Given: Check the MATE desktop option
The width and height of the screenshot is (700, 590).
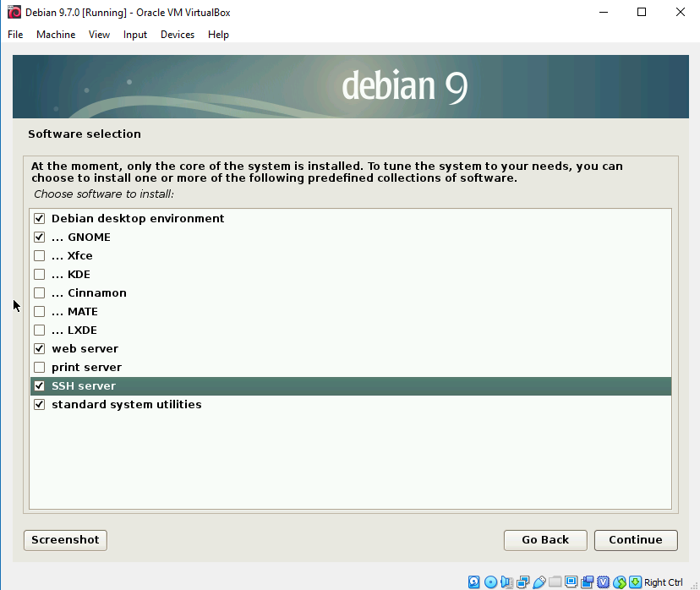Looking at the screenshot, I should (39, 312).
